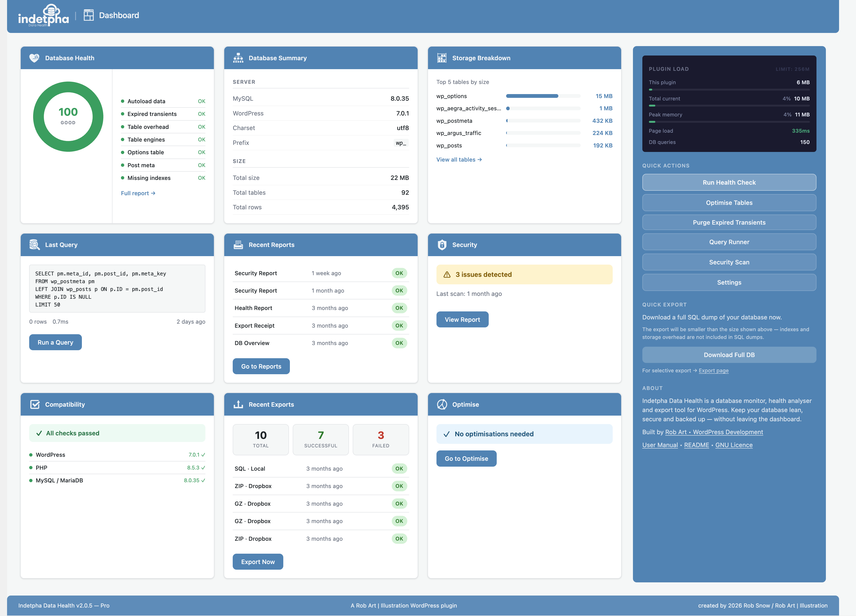Click the 7 SUCCESSFUL exports tile
Viewport: 856px width, 616px height.
(321, 440)
